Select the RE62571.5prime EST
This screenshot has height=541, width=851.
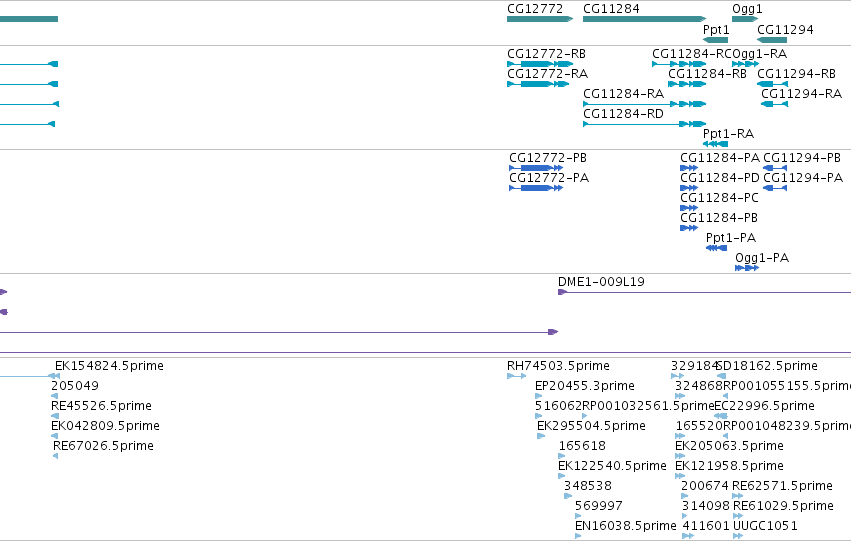738,496
